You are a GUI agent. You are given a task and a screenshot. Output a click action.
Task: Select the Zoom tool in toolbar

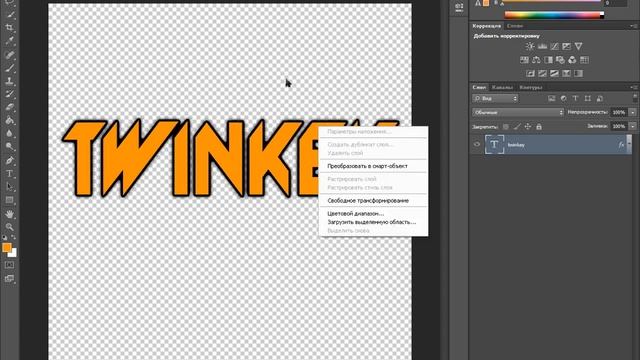coord(9,227)
